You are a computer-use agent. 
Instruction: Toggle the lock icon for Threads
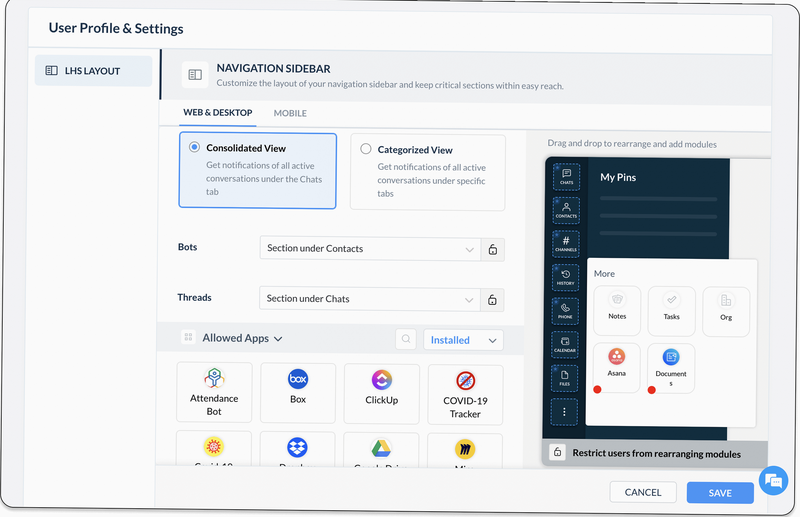[492, 300]
